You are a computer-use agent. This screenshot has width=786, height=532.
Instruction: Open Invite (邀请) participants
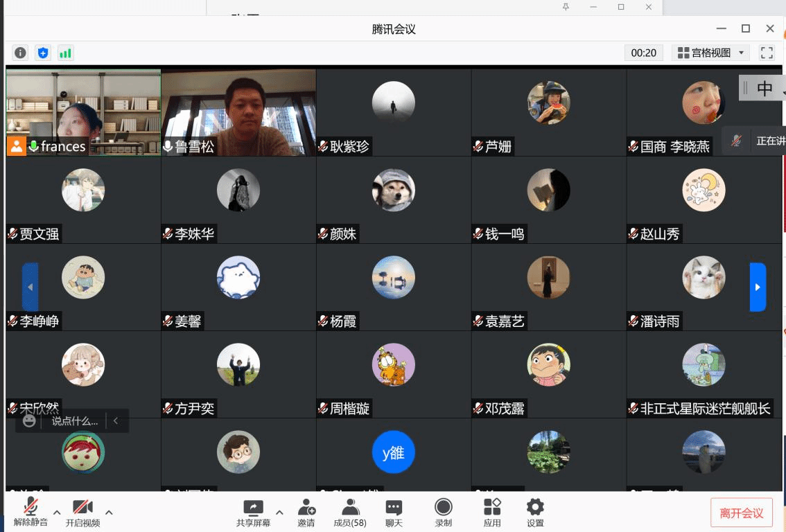[x=306, y=513]
